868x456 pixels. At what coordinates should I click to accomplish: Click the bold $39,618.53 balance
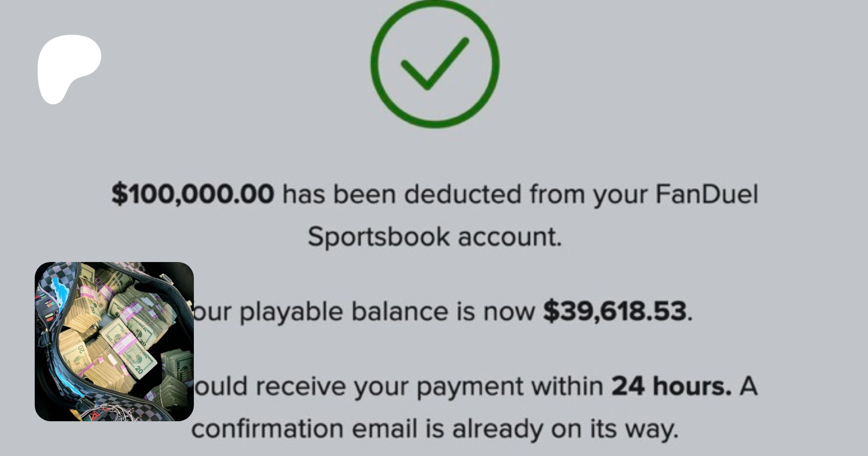tap(615, 311)
